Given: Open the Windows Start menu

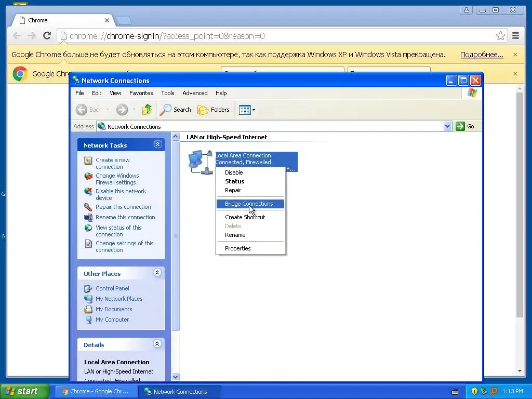Looking at the screenshot, I should pos(24,391).
